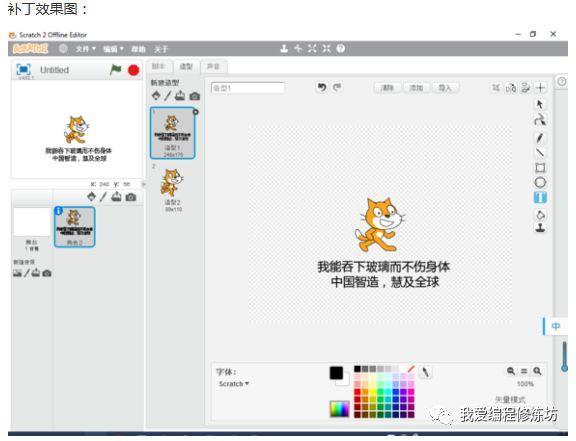Select the Pencil tool

tap(540, 138)
